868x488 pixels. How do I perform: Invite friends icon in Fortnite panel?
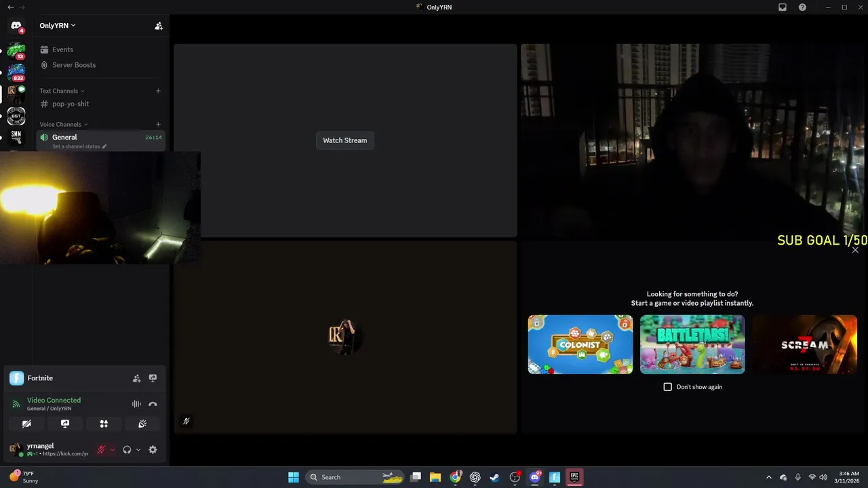[x=136, y=378]
